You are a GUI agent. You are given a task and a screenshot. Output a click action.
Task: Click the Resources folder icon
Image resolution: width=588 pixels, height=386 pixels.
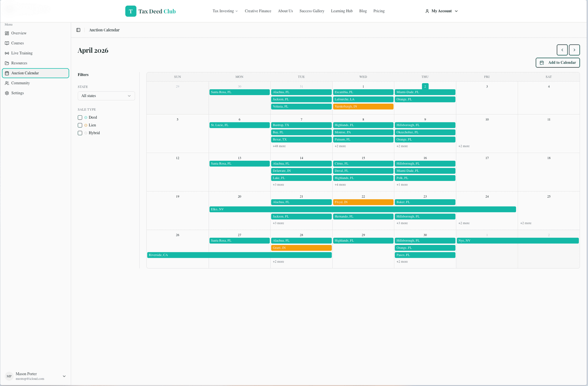(7, 63)
